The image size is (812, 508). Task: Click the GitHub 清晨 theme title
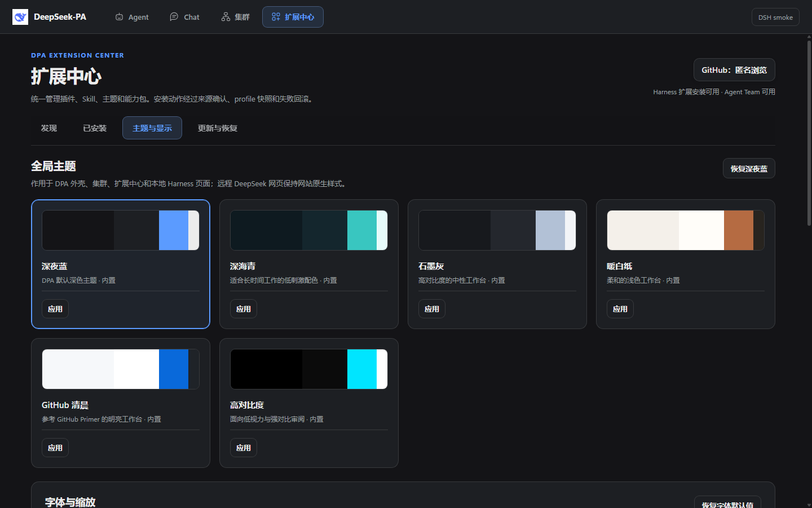coord(65,405)
